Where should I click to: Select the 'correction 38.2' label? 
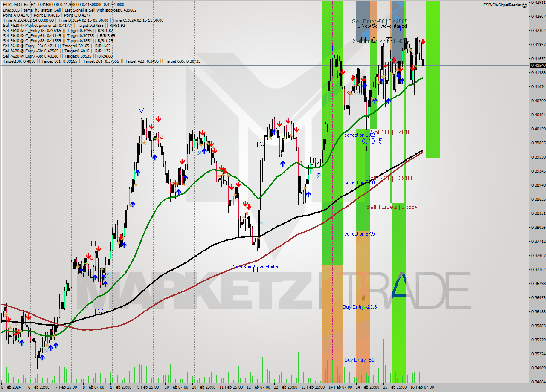click(360, 135)
